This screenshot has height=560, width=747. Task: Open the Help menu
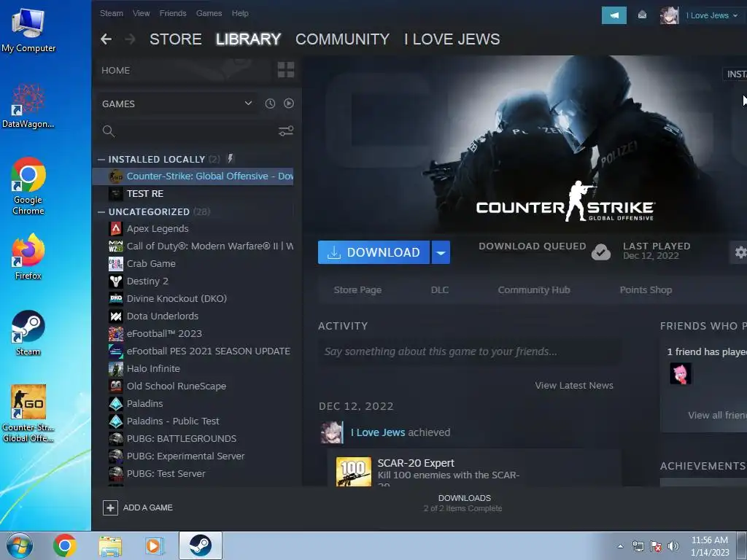coord(240,13)
